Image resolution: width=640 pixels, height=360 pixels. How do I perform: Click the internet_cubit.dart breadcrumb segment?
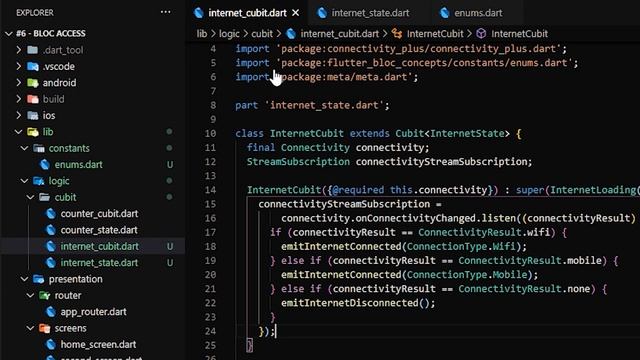point(340,33)
